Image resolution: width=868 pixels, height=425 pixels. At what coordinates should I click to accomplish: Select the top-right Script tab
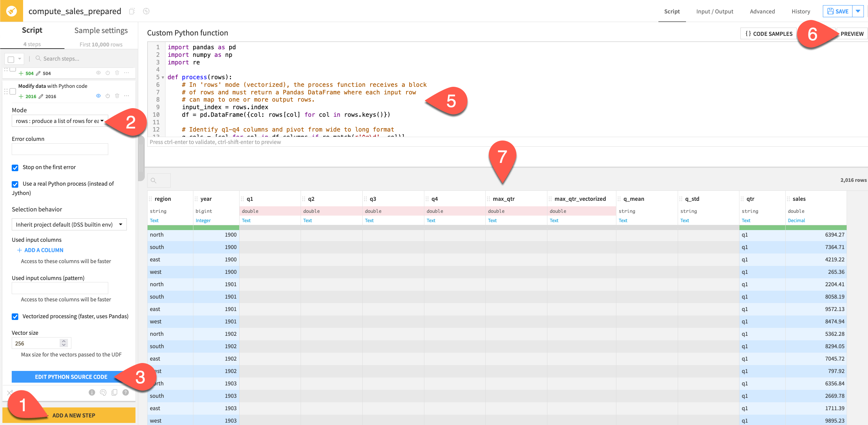click(672, 11)
